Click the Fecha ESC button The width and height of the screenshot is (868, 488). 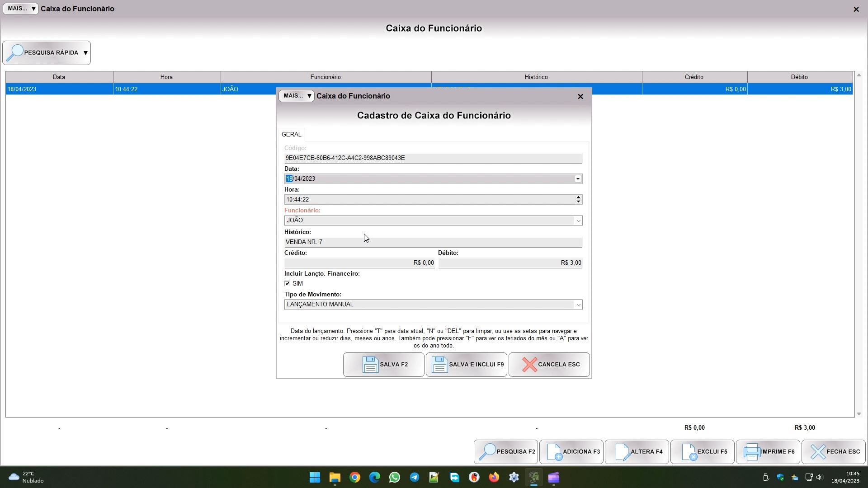pyautogui.click(x=834, y=452)
